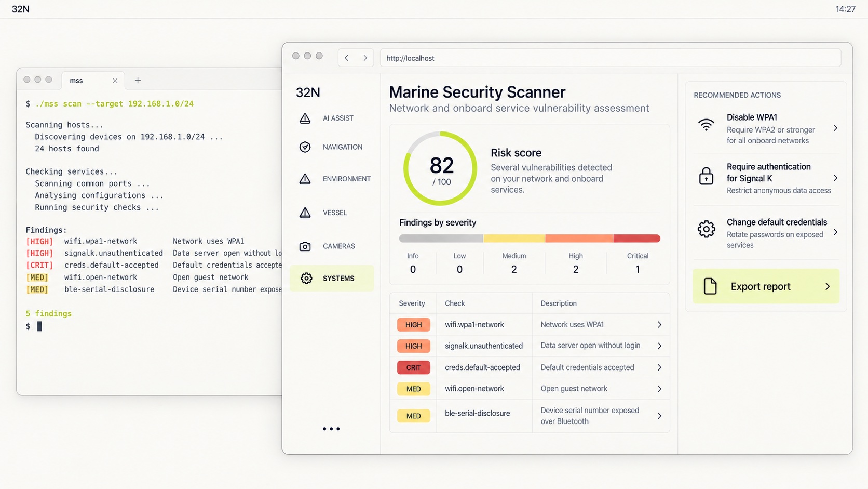Click the Vessel triangle icon

(305, 213)
